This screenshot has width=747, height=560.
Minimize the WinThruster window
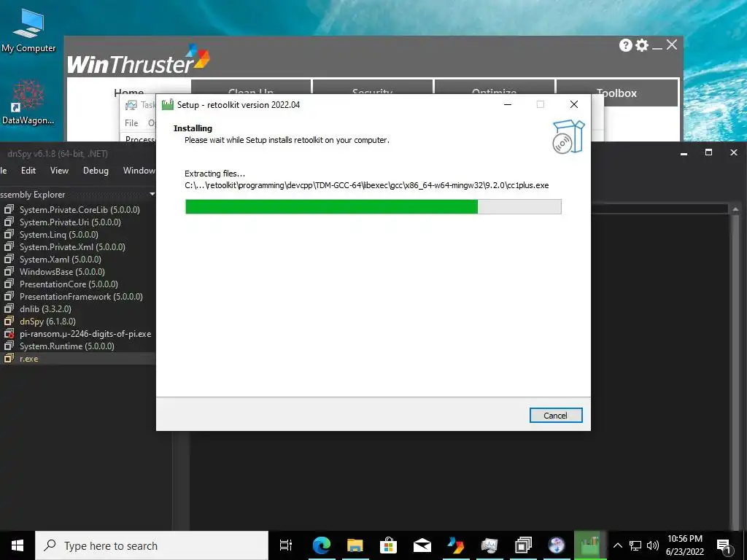657,47
